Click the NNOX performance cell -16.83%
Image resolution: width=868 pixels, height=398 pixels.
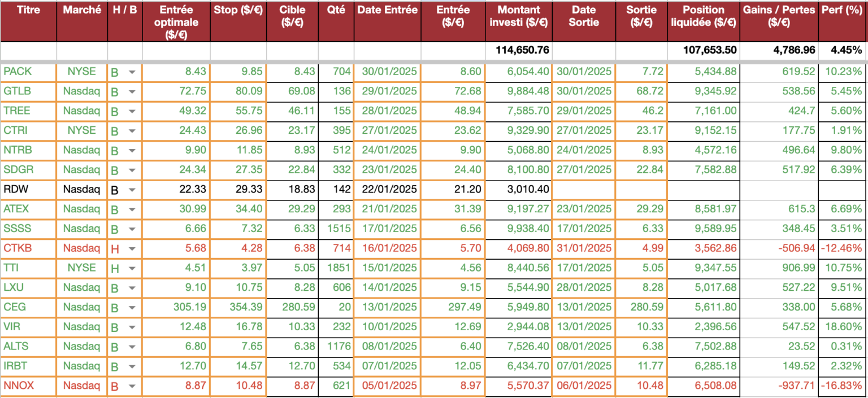(843, 385)
